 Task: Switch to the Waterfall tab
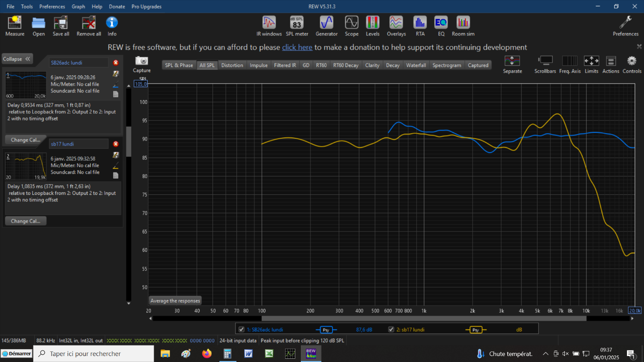(416, 65)
